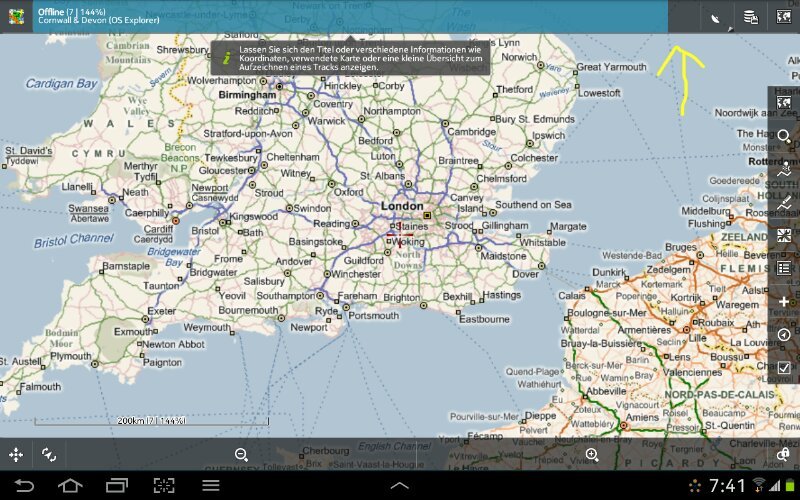Tap Cardiff on the map
Viewport: 800px width, 500px height.
pos(158,229)
